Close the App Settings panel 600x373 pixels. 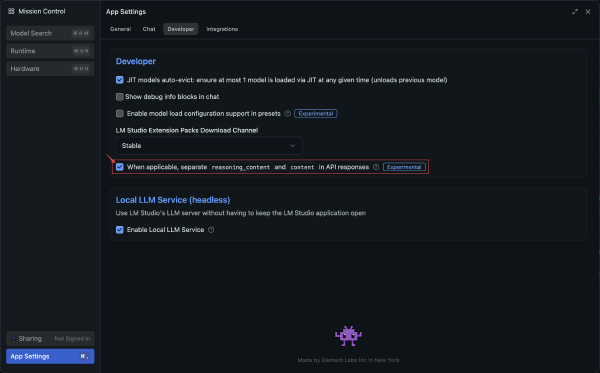[588, 12]
